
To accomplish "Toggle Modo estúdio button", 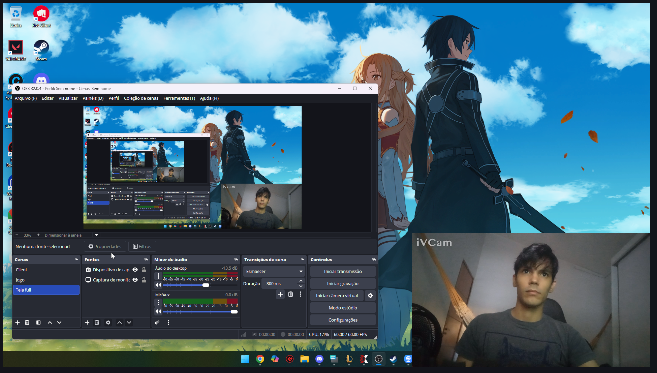I will (343, 308).
